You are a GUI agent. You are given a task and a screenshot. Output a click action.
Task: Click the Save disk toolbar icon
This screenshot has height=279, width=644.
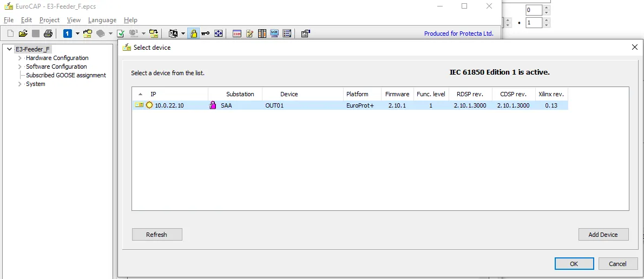coord(36,34)
